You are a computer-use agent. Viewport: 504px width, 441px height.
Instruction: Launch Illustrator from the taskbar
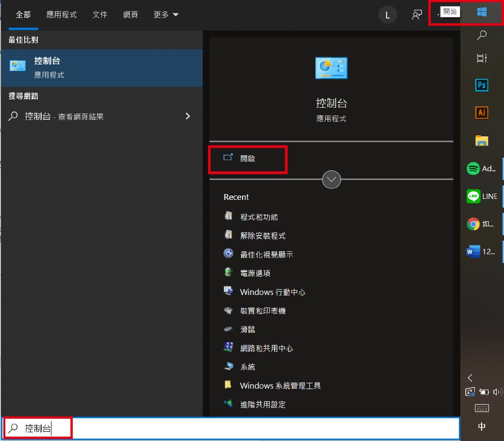(x=482, y=113)
